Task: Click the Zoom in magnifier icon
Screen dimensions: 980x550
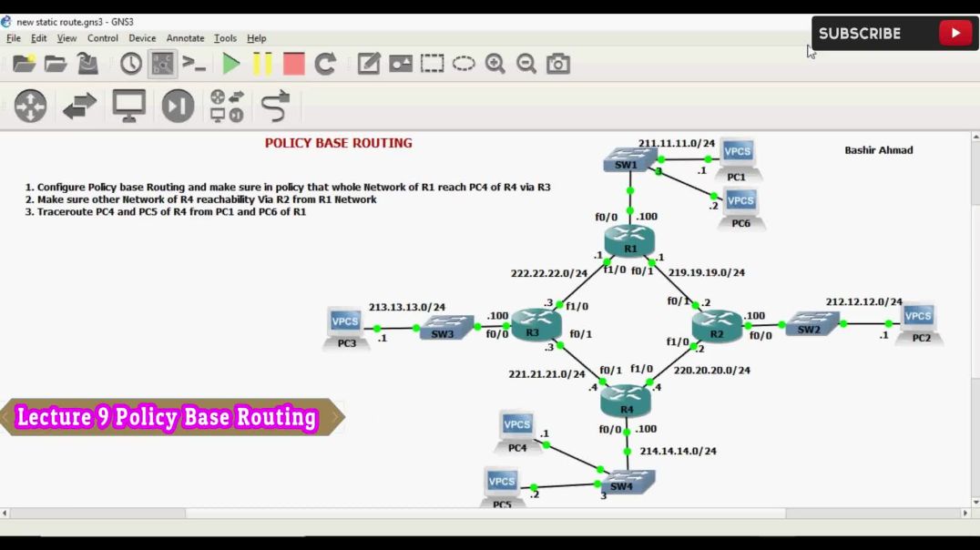Action: [x=495, y=64]
